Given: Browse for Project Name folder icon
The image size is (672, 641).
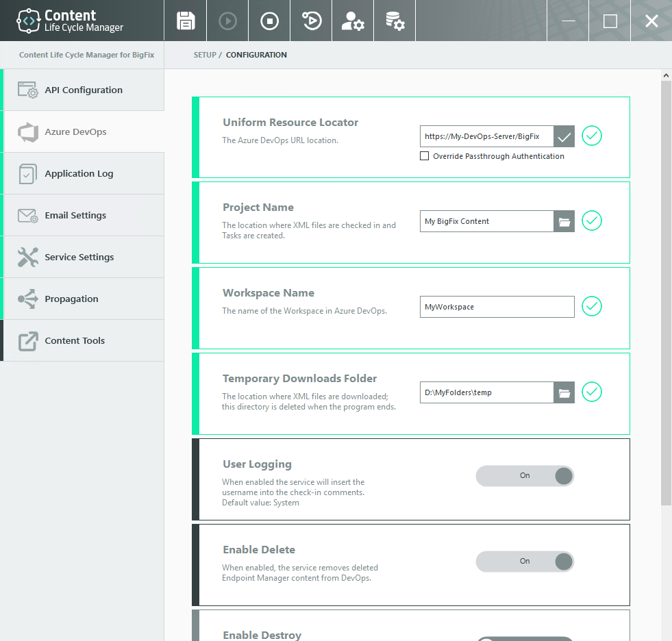Looking at the screenshot, I should pos(564,221).
